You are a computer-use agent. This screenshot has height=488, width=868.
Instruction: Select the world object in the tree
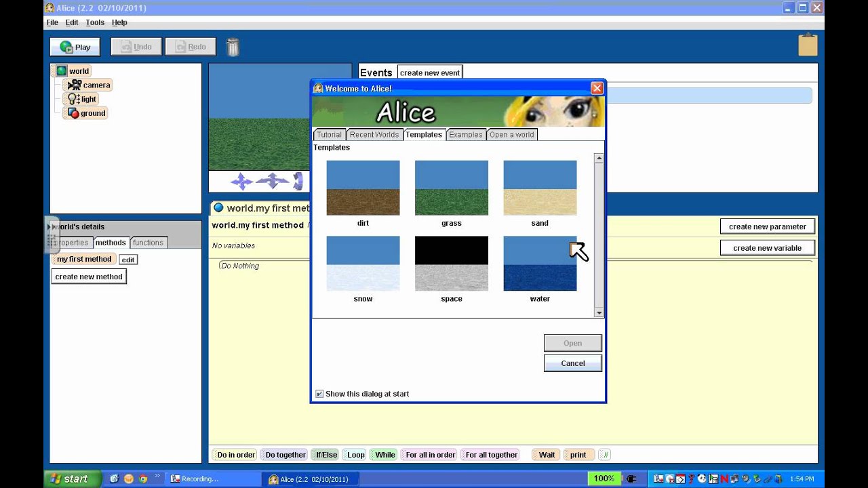click(x=73, y=70)
